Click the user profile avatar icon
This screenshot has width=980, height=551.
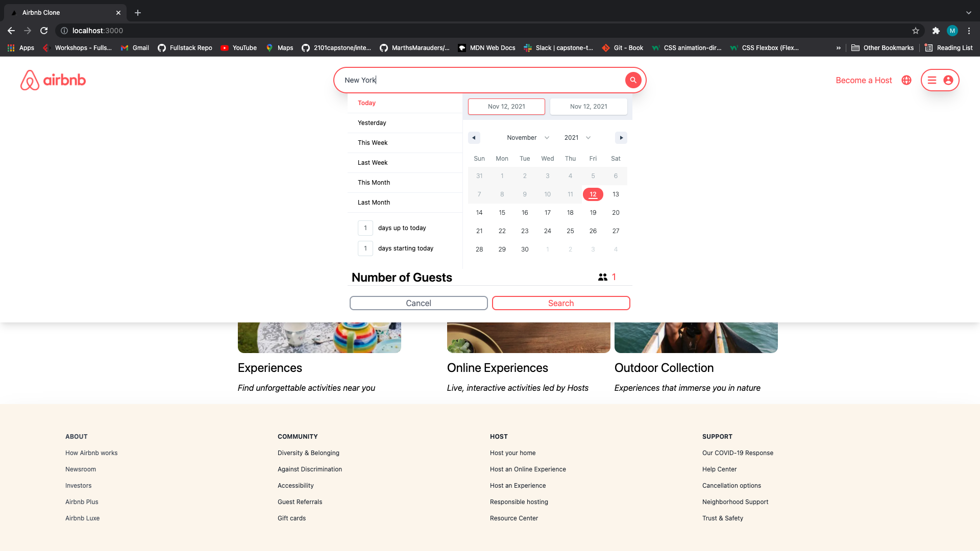coord(948,80)
